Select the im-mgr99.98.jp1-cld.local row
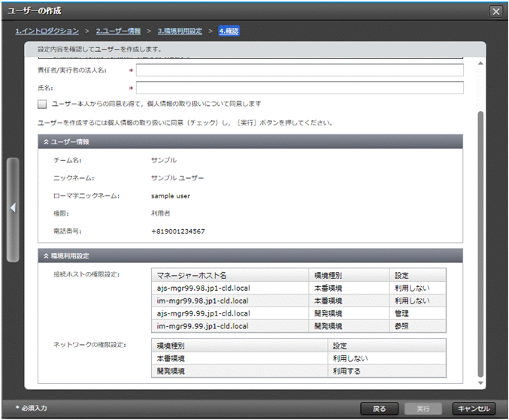This screenshot has height=420, width=509. pos(298,301)
